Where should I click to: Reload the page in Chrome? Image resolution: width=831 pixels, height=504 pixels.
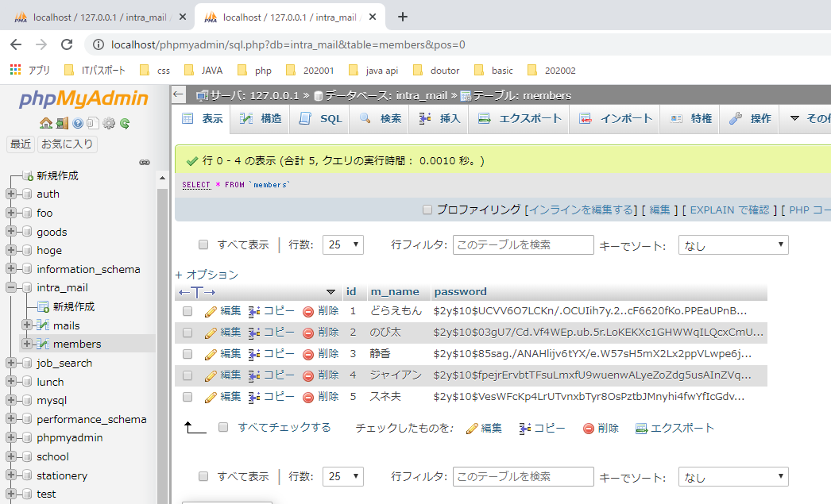pos(67,44)
